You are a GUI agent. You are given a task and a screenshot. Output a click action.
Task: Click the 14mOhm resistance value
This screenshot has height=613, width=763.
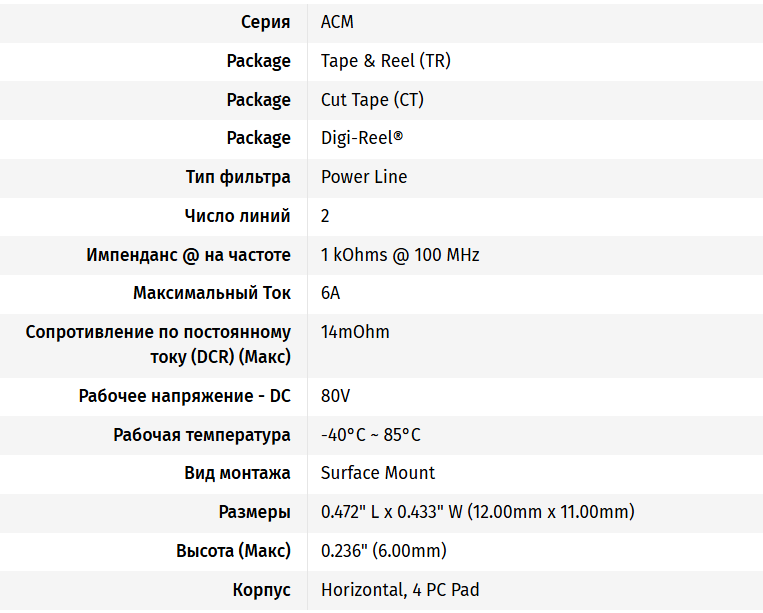click(355, 332)
